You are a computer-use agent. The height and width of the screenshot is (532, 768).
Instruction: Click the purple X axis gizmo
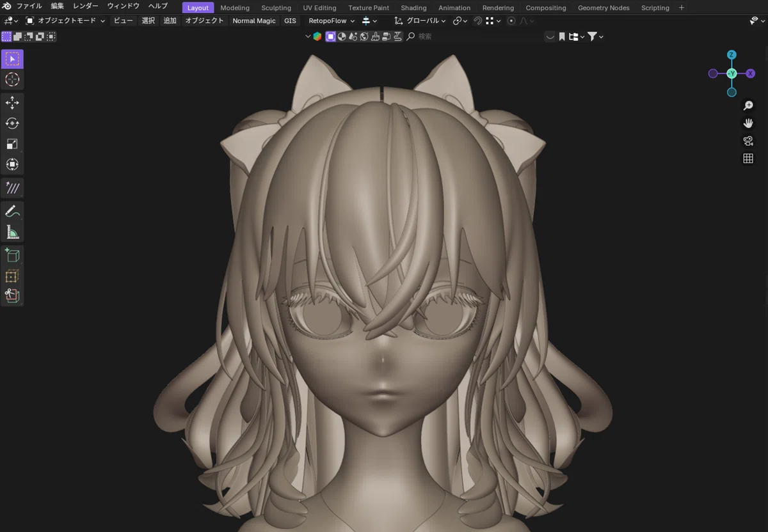[x=751, y=74]
